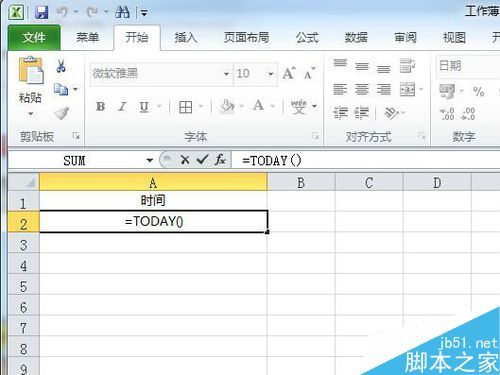
Task: Click the Middle Align icon
Action: [362, 66]
